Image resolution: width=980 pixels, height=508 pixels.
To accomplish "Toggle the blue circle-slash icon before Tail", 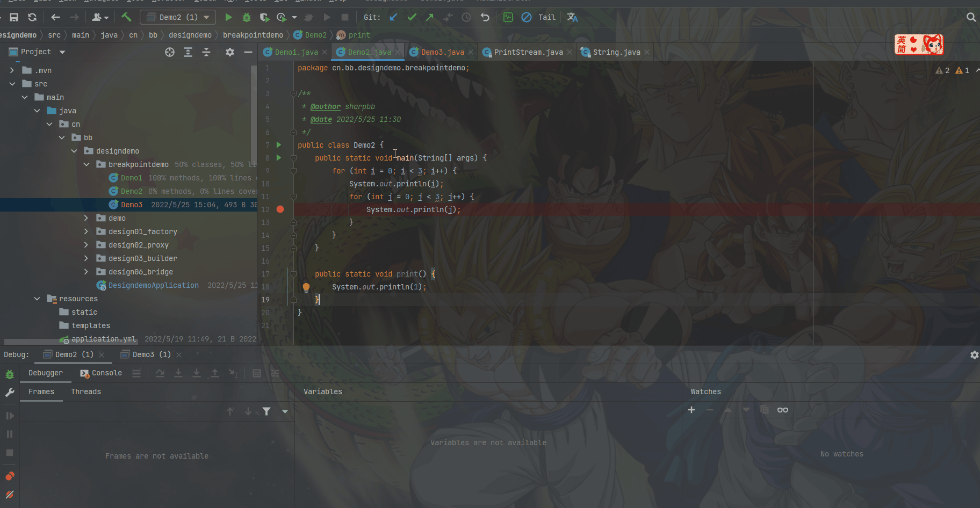I will [527, 17].
